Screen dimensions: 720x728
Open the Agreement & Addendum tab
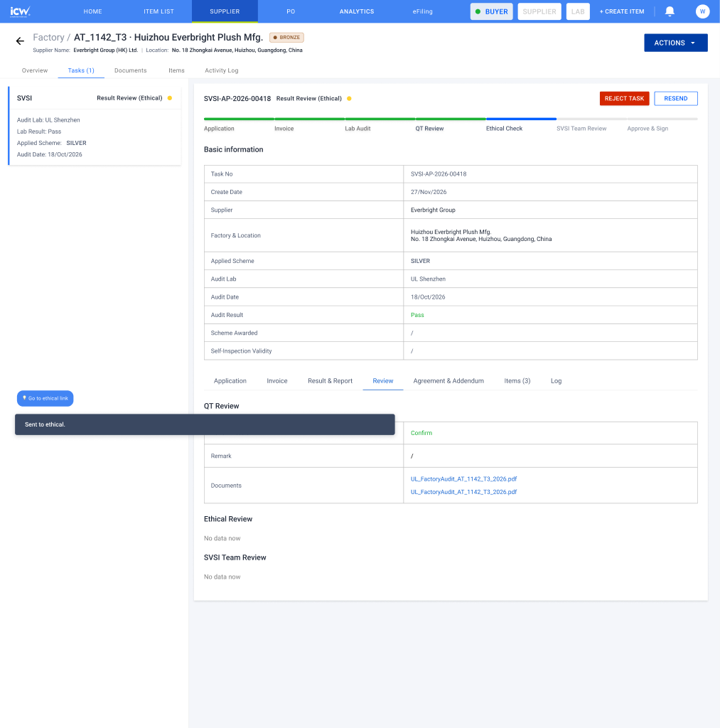[448, 381]
